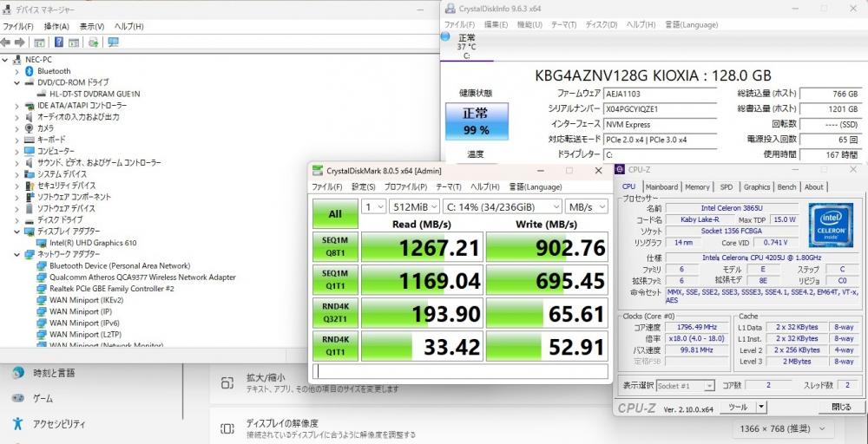Screen dimensions: 868x444
Task: Select the コンピューター monitor icon
Action: 30,151
